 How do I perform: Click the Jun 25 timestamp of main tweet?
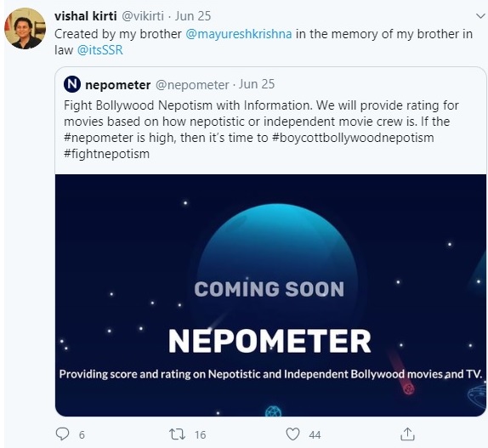(193, 16)
